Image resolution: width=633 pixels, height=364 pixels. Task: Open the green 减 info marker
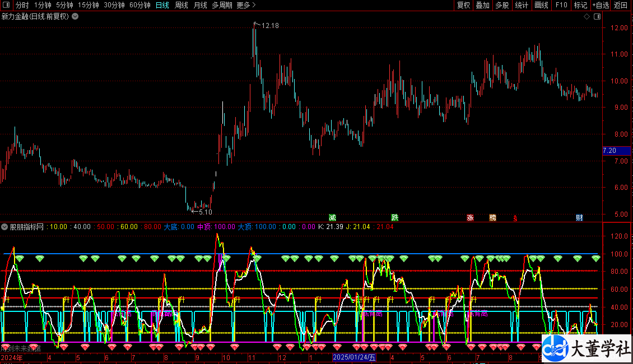click(x=332, y=218)
